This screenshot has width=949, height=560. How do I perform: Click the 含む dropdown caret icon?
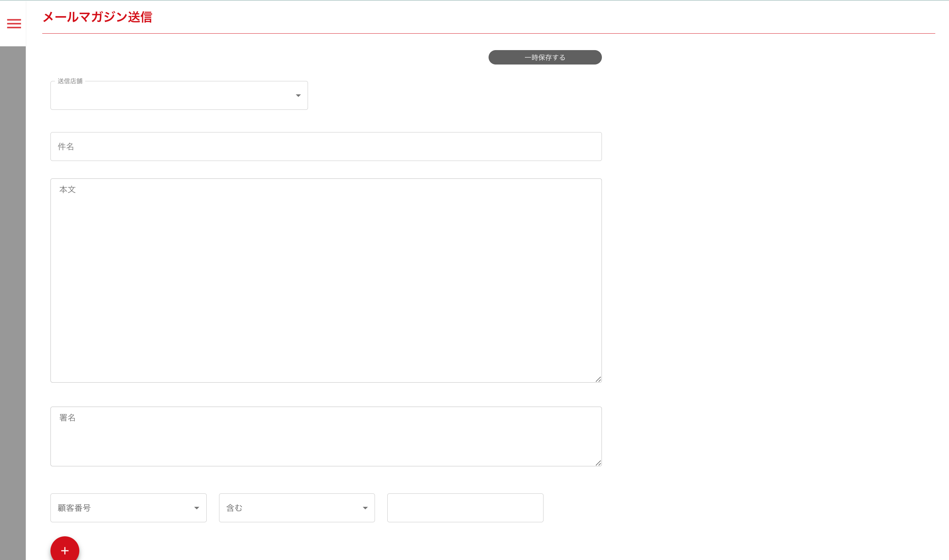365,508
